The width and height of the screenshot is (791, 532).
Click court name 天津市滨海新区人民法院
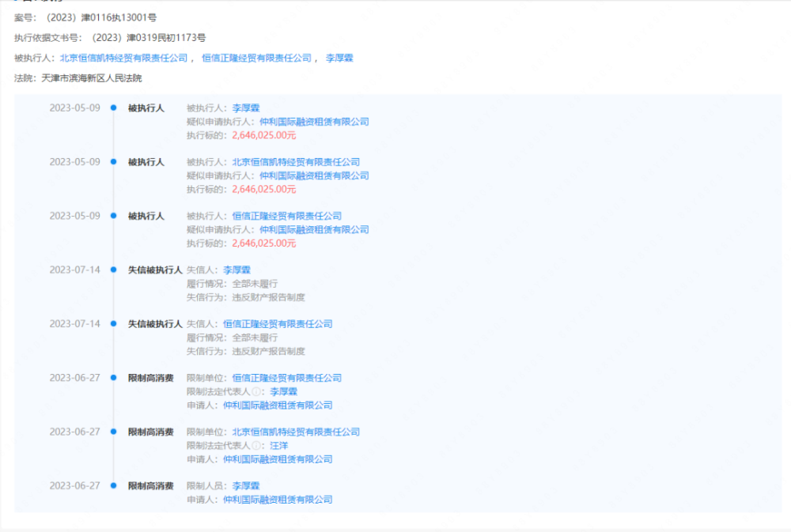91,78
